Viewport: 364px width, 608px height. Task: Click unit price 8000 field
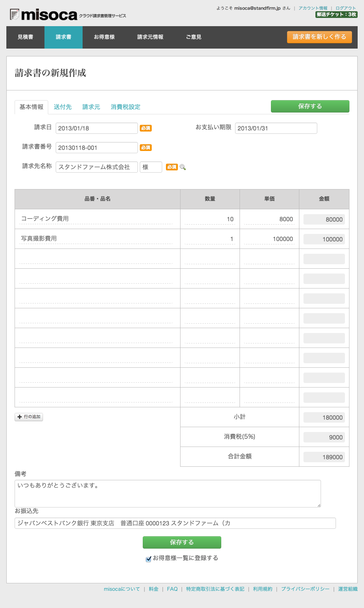(269, 219)
